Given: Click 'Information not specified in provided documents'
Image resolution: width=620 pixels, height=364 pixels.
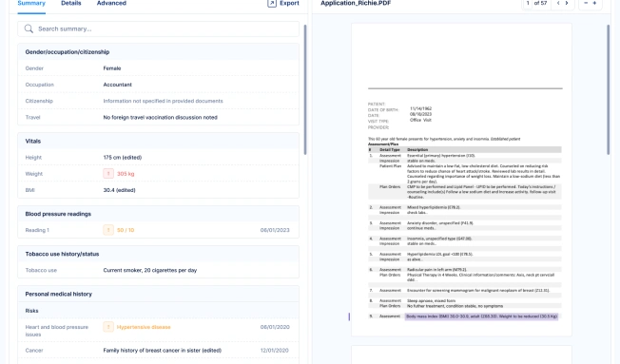Looking at the screenshot, I should [x=163, y=101].
